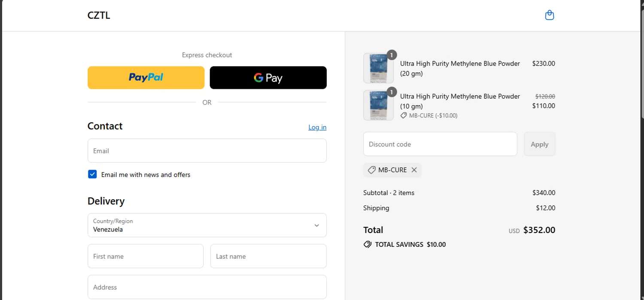Click the CZTL store name

[99, 15]
